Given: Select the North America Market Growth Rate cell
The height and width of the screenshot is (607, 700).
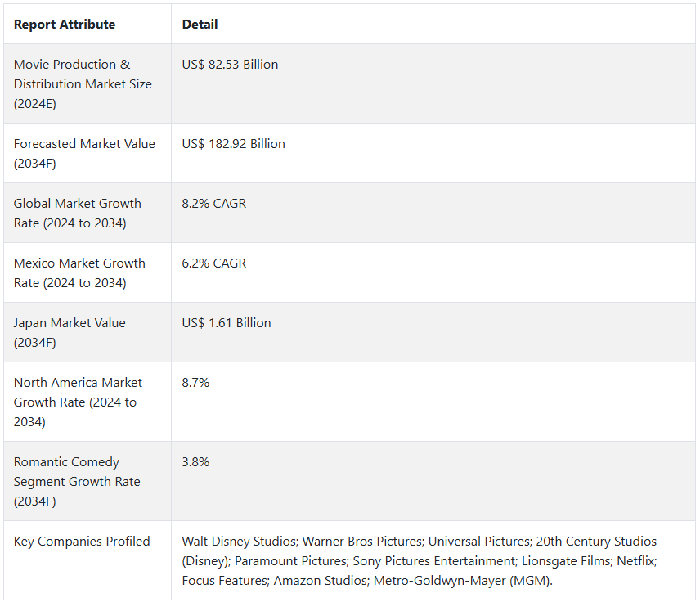Looking at the screenshot, I should [x=78, y=402].
